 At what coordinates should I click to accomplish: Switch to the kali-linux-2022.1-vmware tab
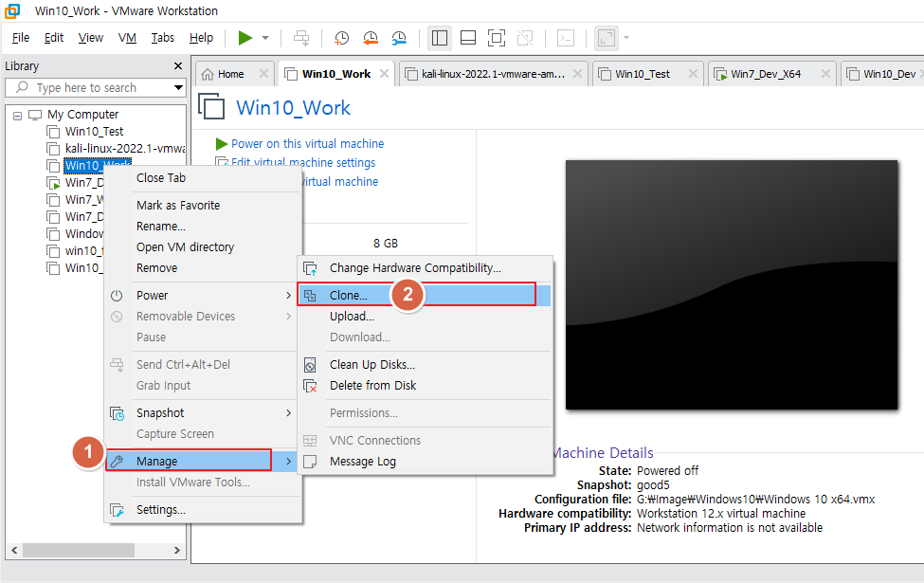pos(493,74)
